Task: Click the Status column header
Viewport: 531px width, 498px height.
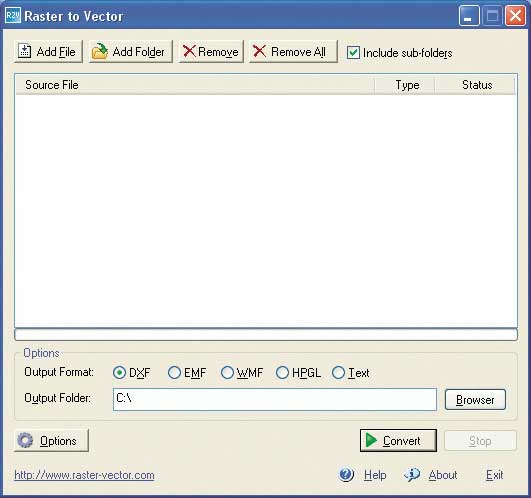Action: [x=475, y=85]
